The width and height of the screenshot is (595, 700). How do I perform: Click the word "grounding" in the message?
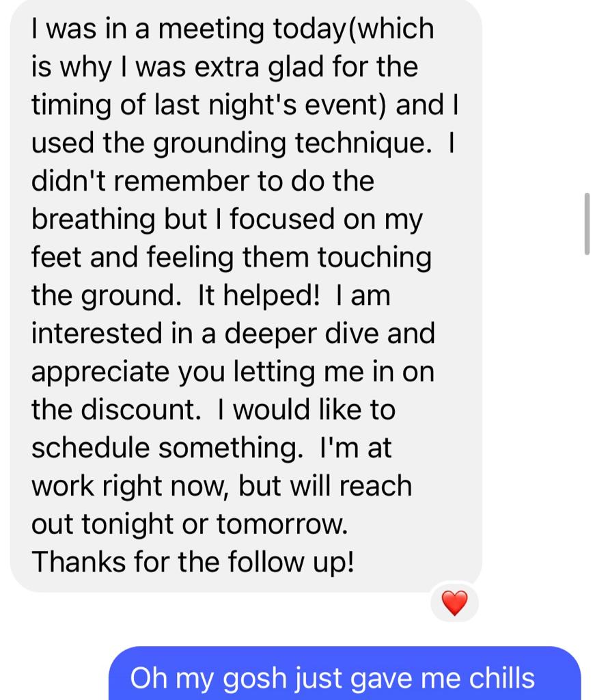pyautogui.click(x=219, y=144)
